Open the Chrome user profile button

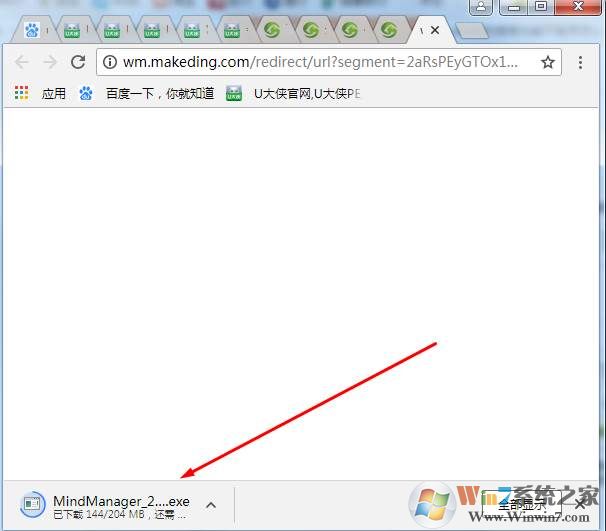481,7
